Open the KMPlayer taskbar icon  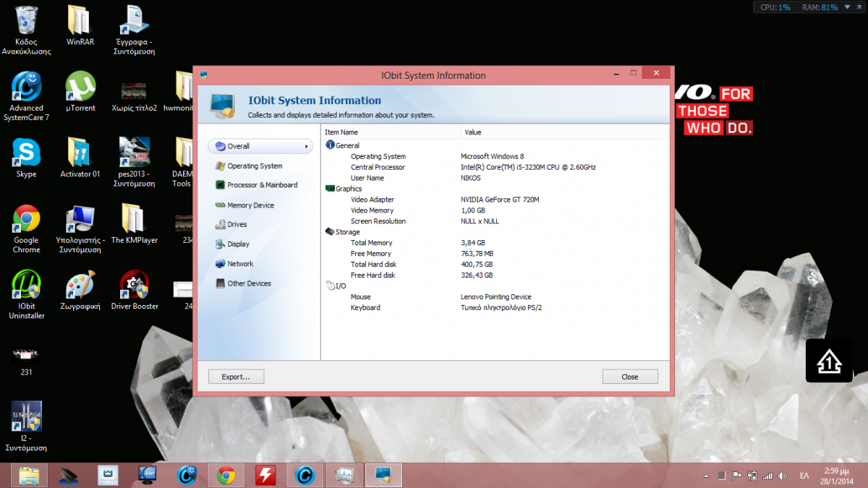click(148, 475)
